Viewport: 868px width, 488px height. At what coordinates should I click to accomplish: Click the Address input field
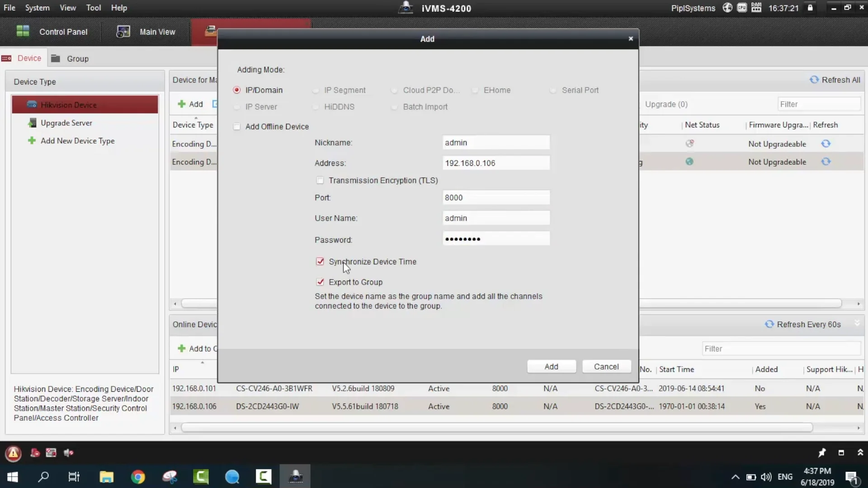point(496,163)
